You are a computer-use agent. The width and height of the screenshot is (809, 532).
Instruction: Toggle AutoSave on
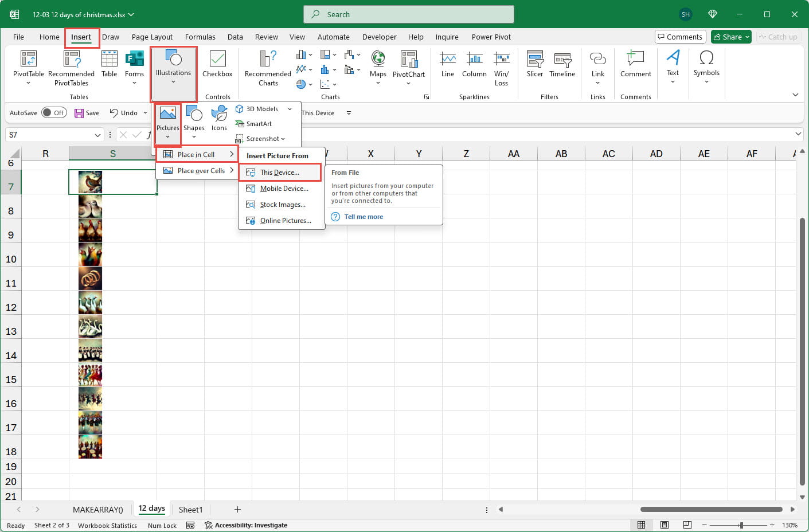pyautogui.click(x=54, y=112)
